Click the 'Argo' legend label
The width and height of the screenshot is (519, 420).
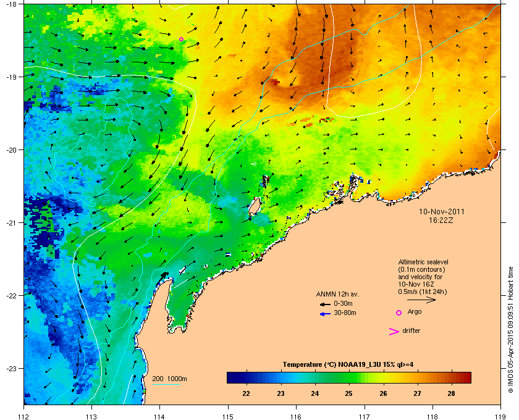(415, 312)
